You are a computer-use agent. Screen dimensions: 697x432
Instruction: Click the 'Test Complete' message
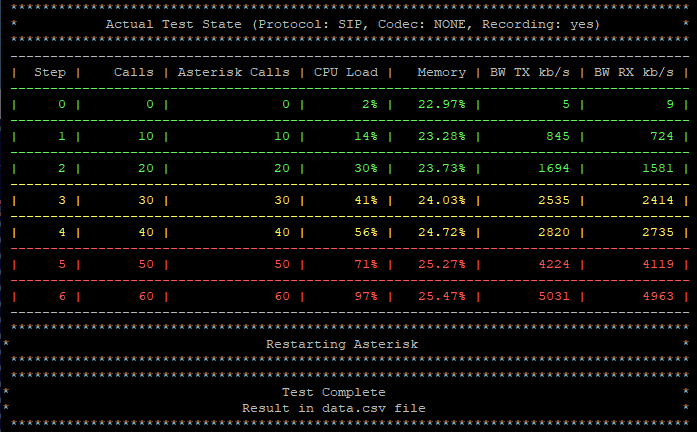pos(333,392)
